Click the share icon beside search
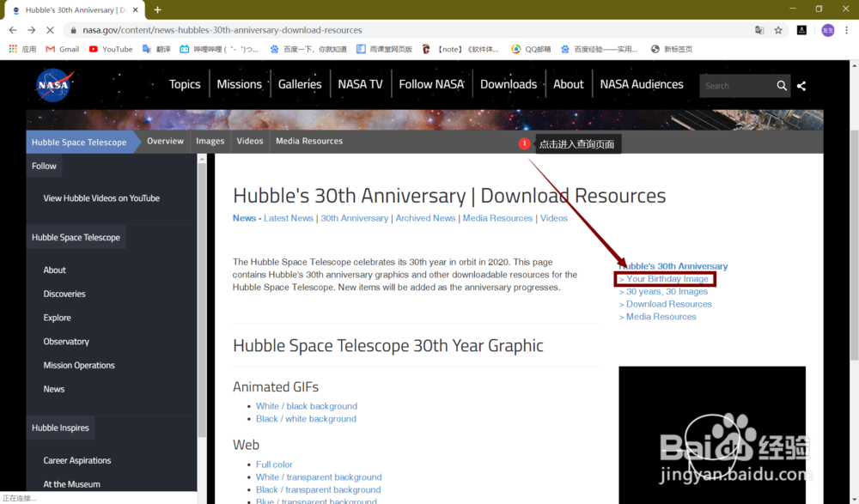Screen dimensions: 859x504 [801, 86]
